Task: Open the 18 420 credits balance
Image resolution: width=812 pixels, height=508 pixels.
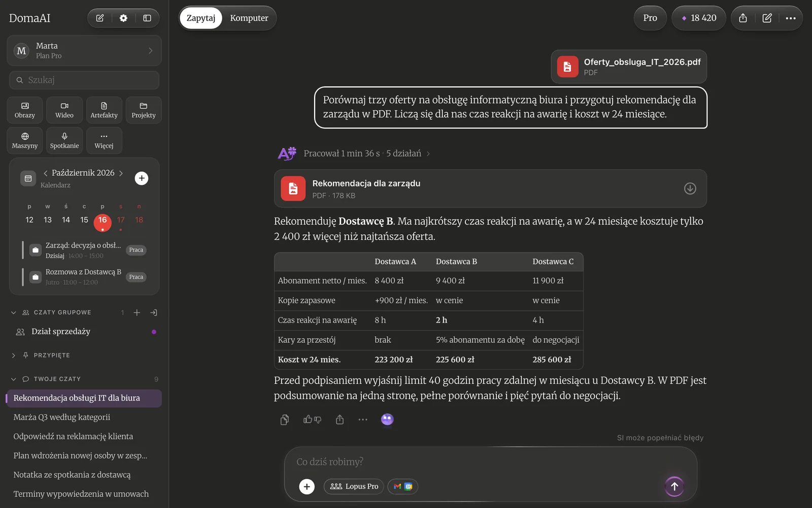Action: pyautogui.click(x=699, y=18)
